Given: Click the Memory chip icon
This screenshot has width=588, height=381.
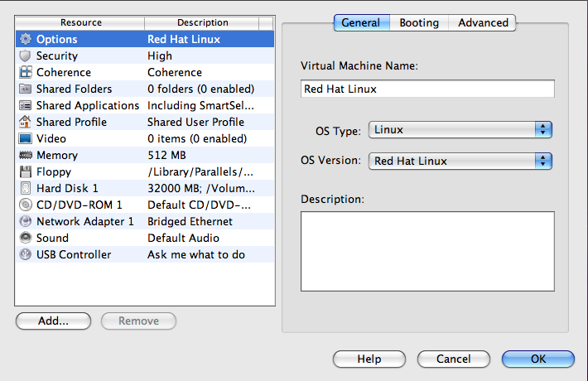Looking at the screenshot, I should click(26, 155).
